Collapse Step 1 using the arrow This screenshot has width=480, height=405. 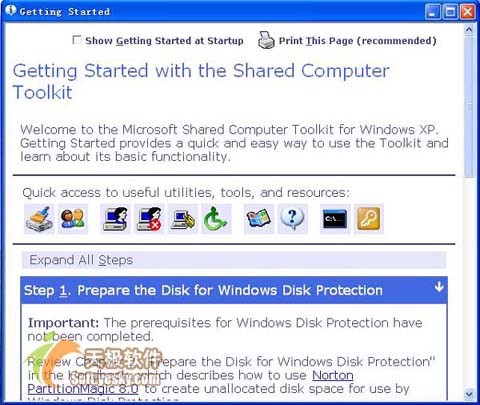pyautogui.click(x=439, y=287)
